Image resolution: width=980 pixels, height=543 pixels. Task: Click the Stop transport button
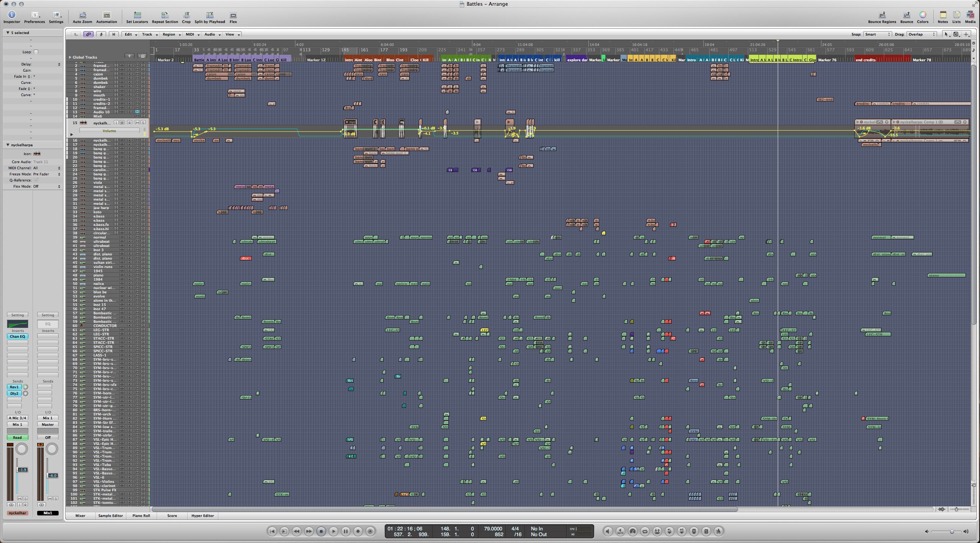(x=321, y=531)
